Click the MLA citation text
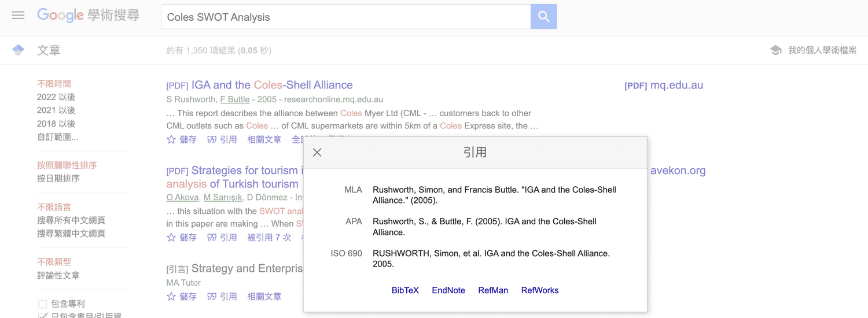 (x=494, y=195)
